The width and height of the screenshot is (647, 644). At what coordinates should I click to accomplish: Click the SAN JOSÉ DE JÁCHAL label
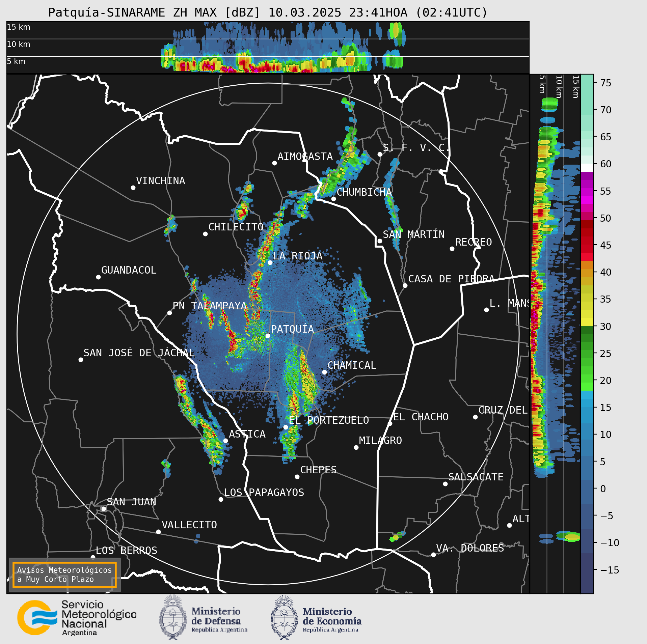pos(139,353)
